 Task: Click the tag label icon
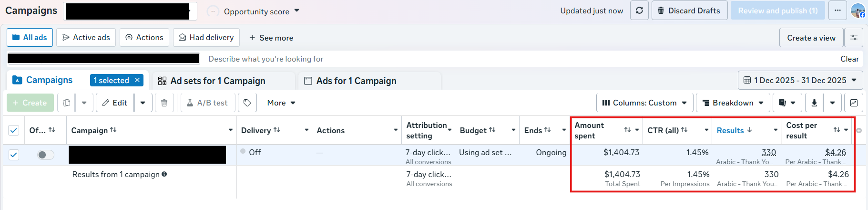point(247,103)
